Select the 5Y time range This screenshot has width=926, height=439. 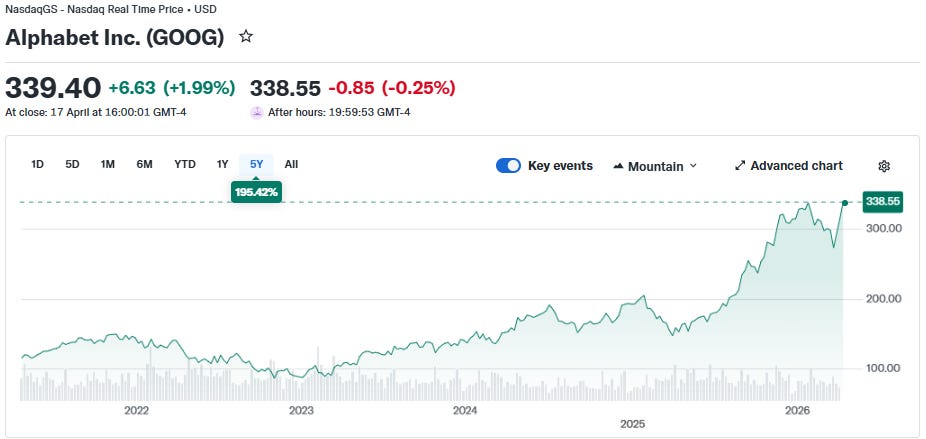click(x=256, y=164)
